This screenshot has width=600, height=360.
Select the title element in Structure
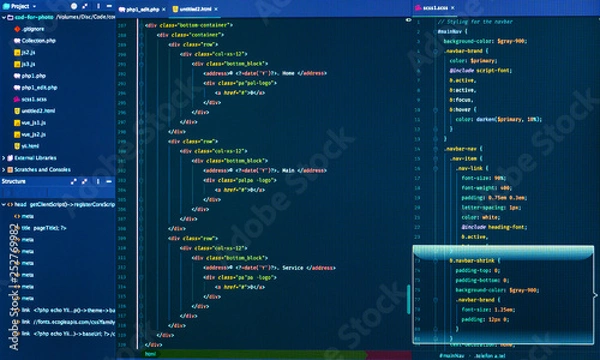(44, 228)
